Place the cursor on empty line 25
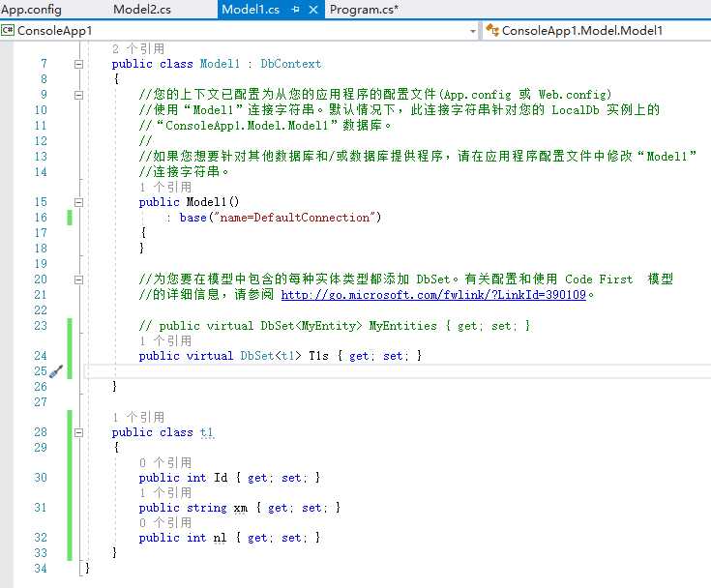The height and width of the screenshot is (588, 711). (x=398, y=371)
